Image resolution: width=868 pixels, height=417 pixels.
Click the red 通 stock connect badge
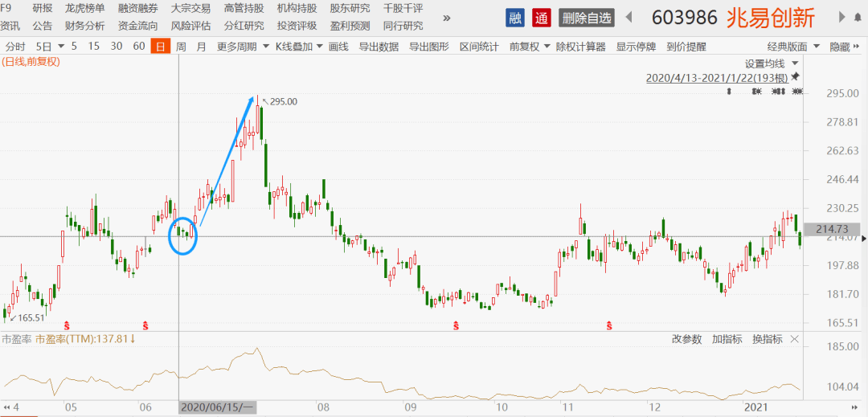pyautogui.click(x=542, y=18)
